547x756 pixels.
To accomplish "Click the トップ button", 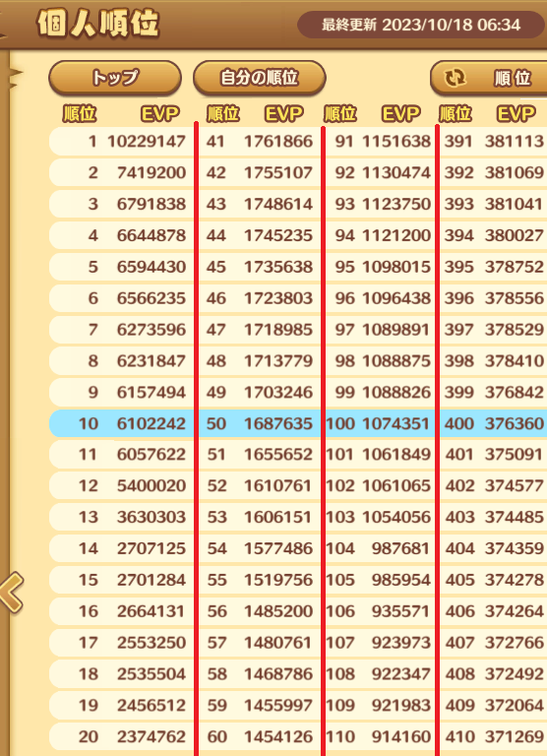I will [115, 78].
